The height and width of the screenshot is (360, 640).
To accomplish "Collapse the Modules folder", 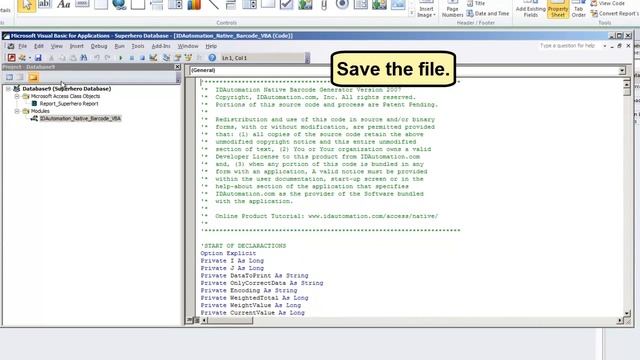I will tap(17, 111).
